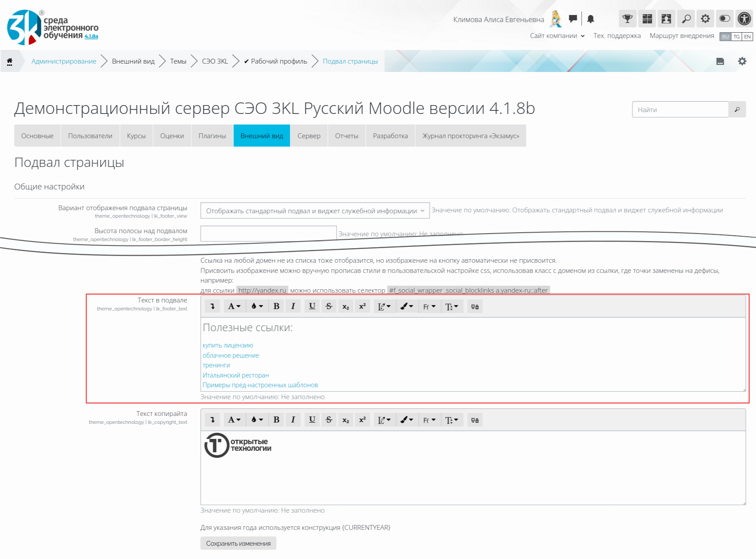Open the gear menu in breadcrumb bar

(x=742, y=61)
